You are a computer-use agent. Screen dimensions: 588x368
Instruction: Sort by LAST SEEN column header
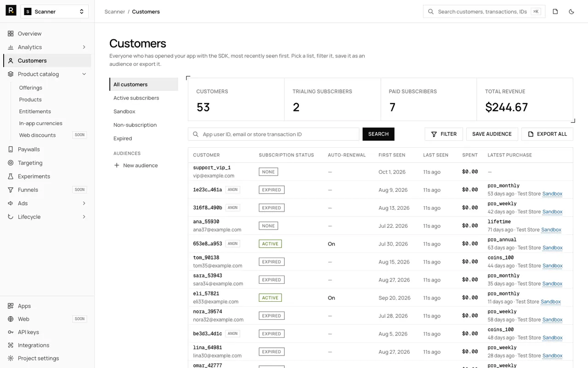435,155
